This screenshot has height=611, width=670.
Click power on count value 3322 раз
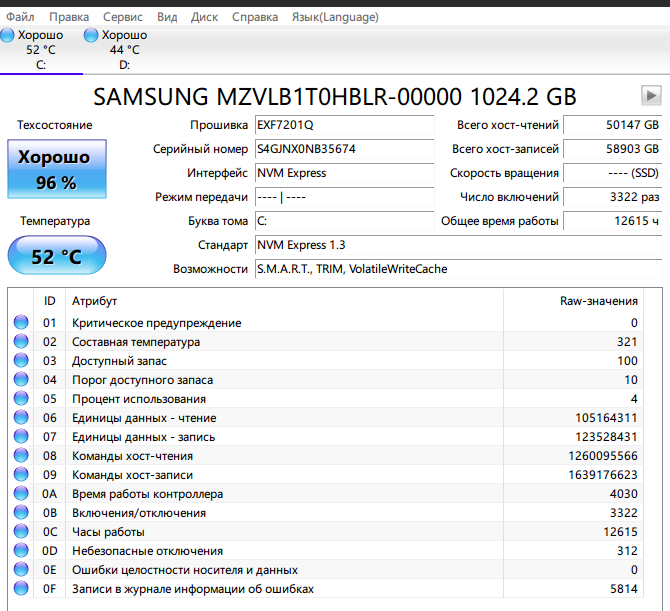613,197
